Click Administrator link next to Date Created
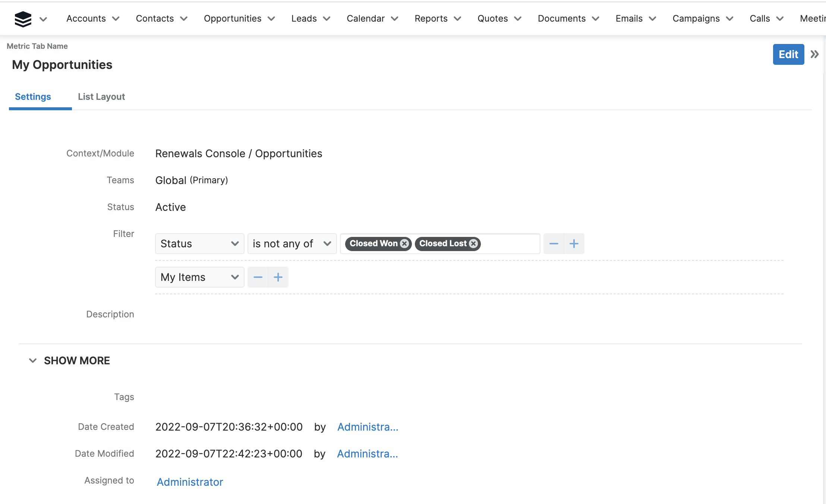The height and width of the screenshot is (504, 826). (x=368, y=427)
